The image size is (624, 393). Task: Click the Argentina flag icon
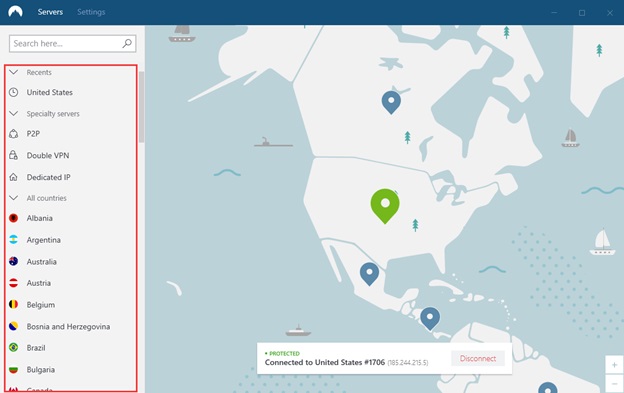click(14, 239)
